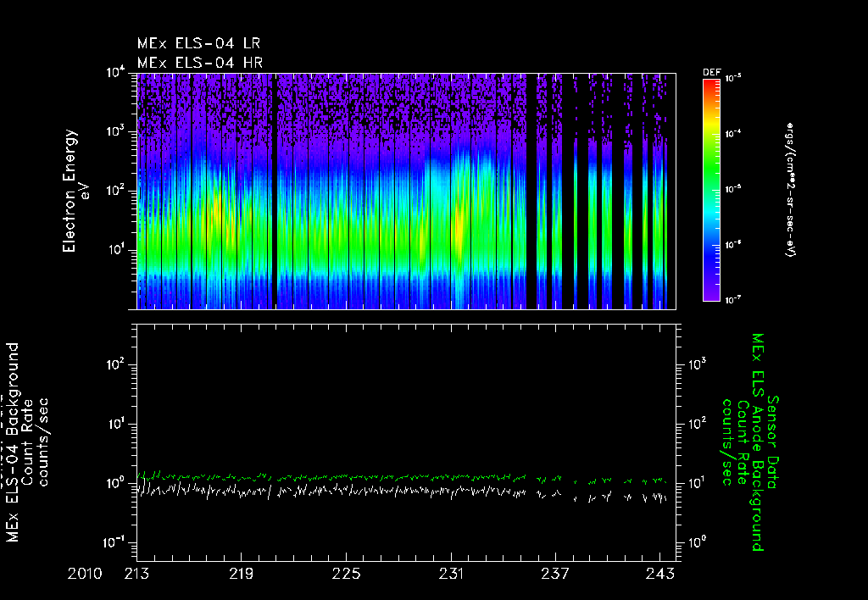Screen dimensions: 868x600
Task: Click the 'DEF' label above color bar
Action: (x=711, y=73)
